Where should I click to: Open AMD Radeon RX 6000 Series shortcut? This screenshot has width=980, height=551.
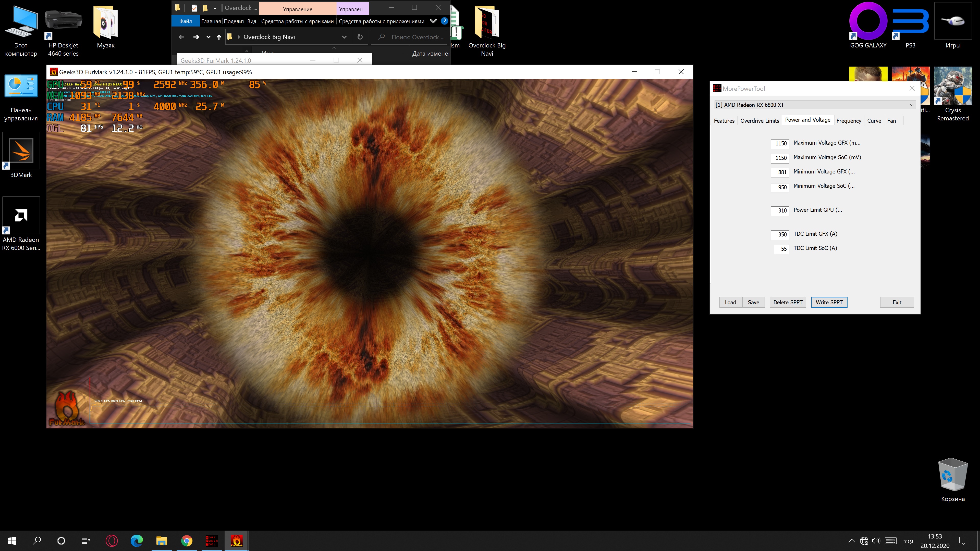[21, 216]
